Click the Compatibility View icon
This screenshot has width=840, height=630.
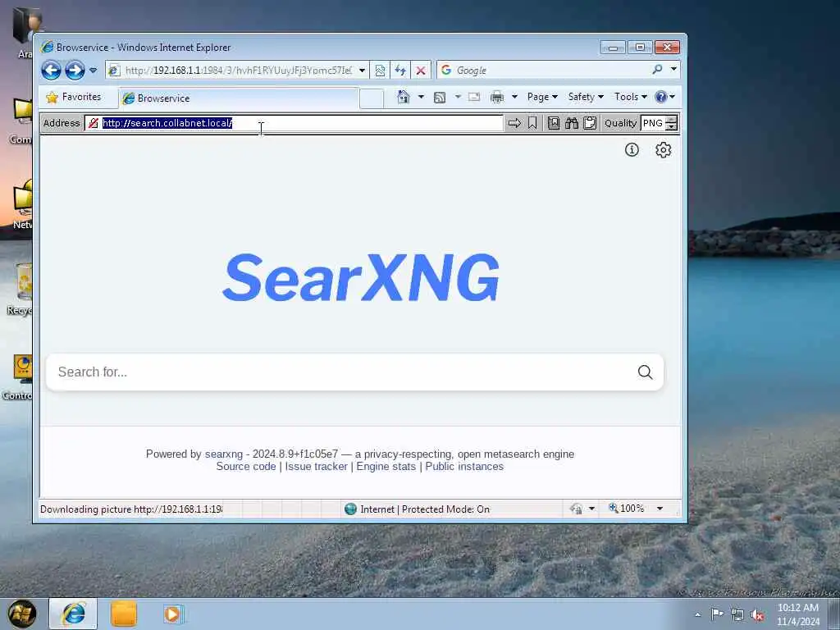coord(380,71)
